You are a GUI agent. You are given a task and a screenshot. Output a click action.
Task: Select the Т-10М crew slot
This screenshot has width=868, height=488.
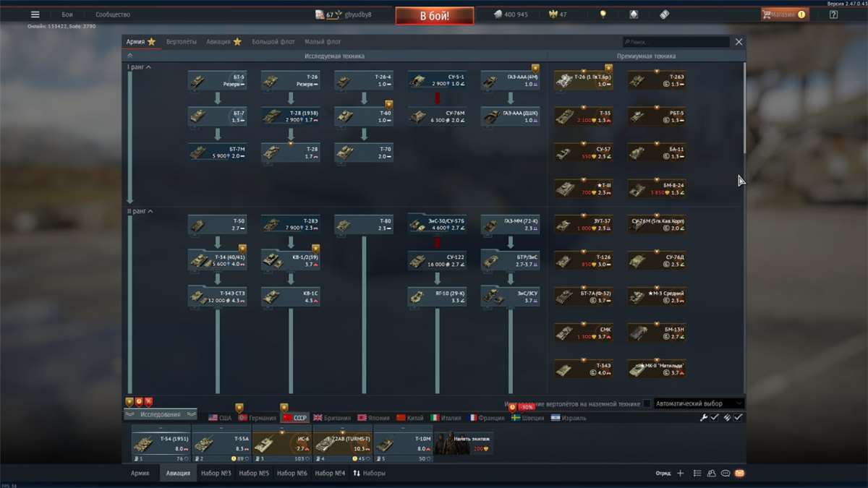point(403,444)
